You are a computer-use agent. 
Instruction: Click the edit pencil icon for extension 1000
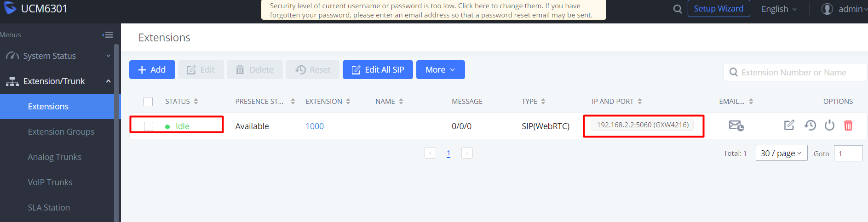(x=789, y=125)
